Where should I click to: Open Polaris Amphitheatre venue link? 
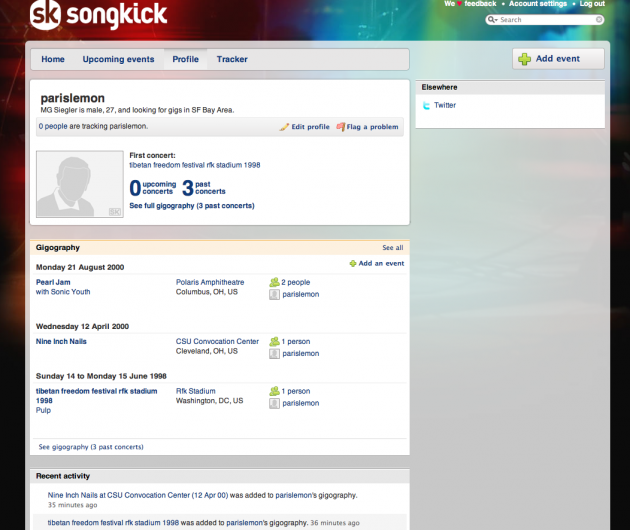coord(210,282)
